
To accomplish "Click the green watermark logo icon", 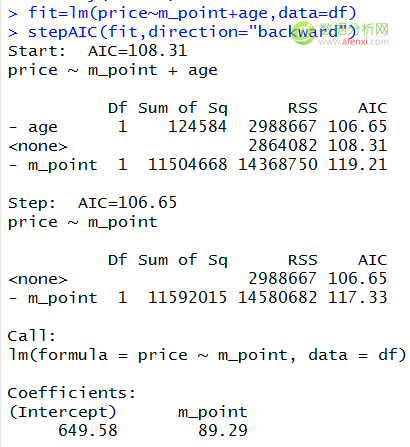I will click(x=304, y=33).
